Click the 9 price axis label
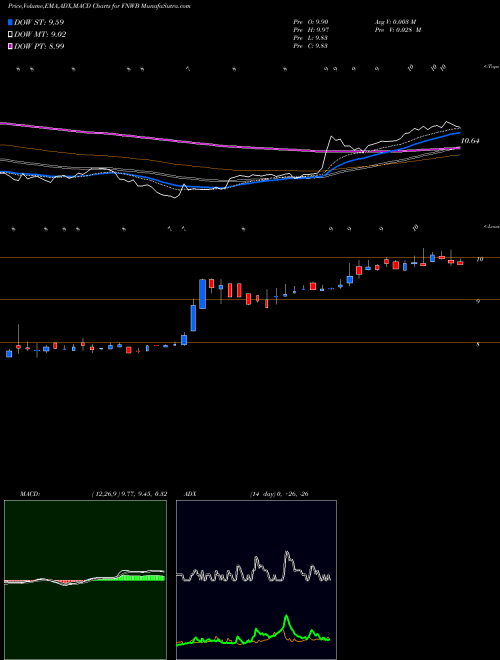Viewport: 500px width, 660px height. click(x=478, y=301)
